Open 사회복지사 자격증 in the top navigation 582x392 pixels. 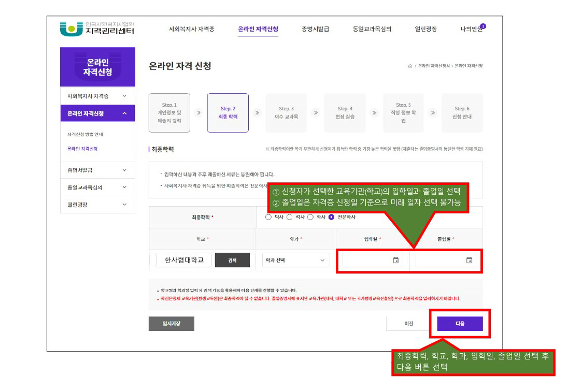click(x=192, y=29)
